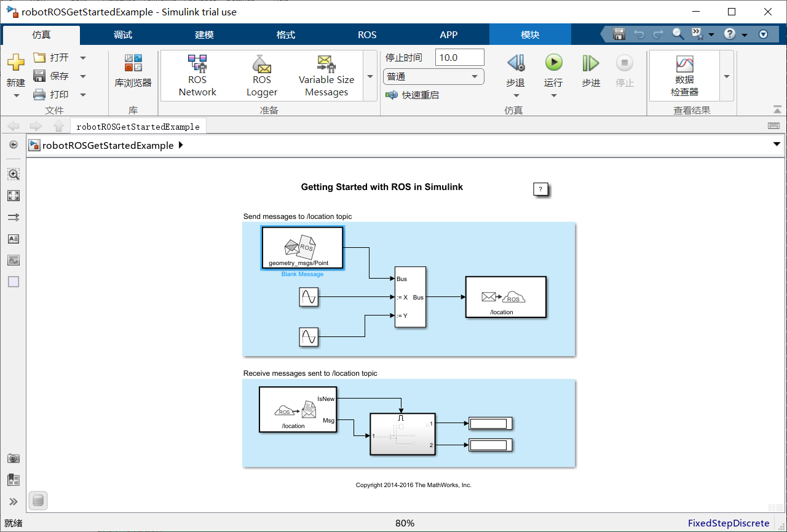Switch to the Debug (调试) tab

pyautogui.click(x=123, y=35)
